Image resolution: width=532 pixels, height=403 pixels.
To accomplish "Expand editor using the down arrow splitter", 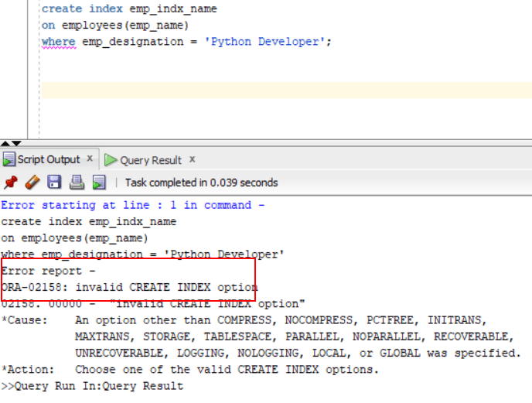I will click(x=16, y=143).
